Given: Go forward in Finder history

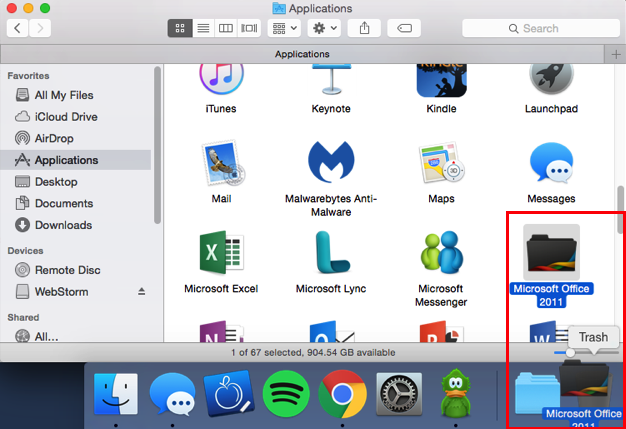Looking at the screenshot, I should click(x=40, y=28).
